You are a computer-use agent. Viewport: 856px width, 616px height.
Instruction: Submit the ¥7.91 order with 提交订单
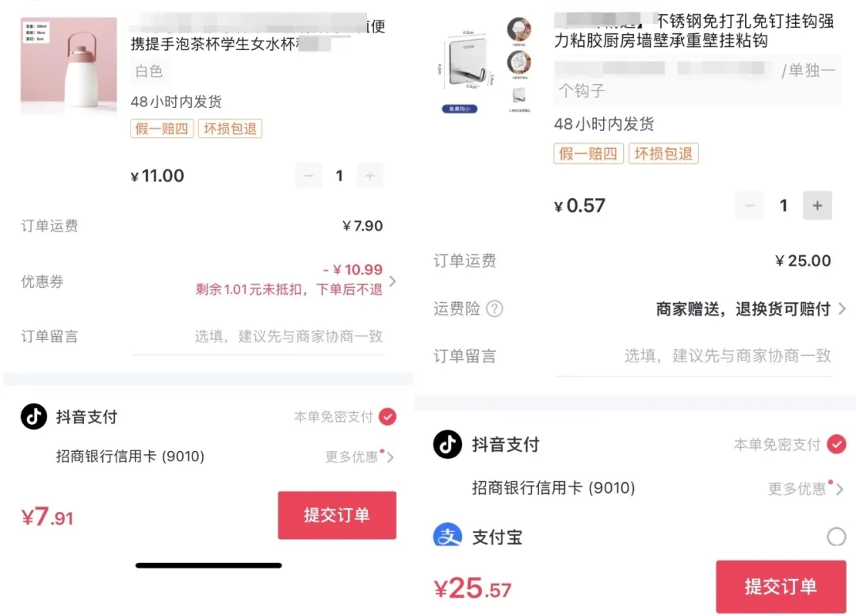pyautogui.click(x=337, y=515)
